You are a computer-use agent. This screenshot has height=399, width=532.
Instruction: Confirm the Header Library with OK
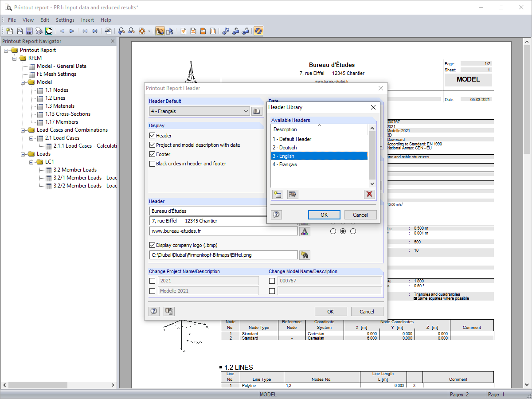324,215
